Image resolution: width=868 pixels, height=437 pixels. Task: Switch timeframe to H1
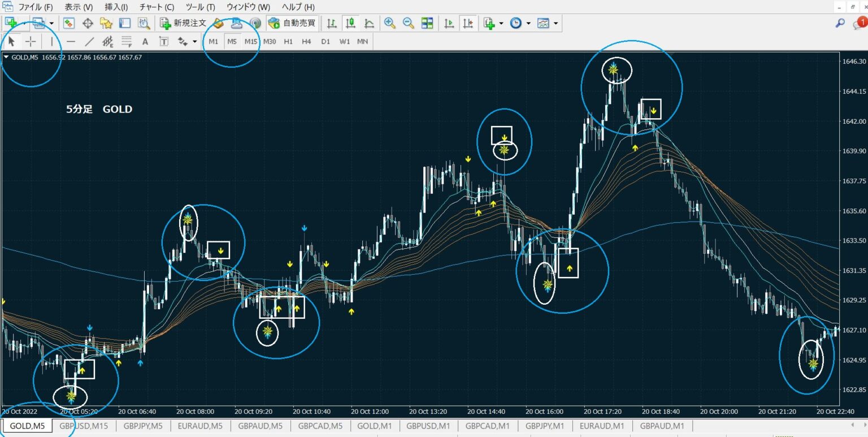click(288, 41)
